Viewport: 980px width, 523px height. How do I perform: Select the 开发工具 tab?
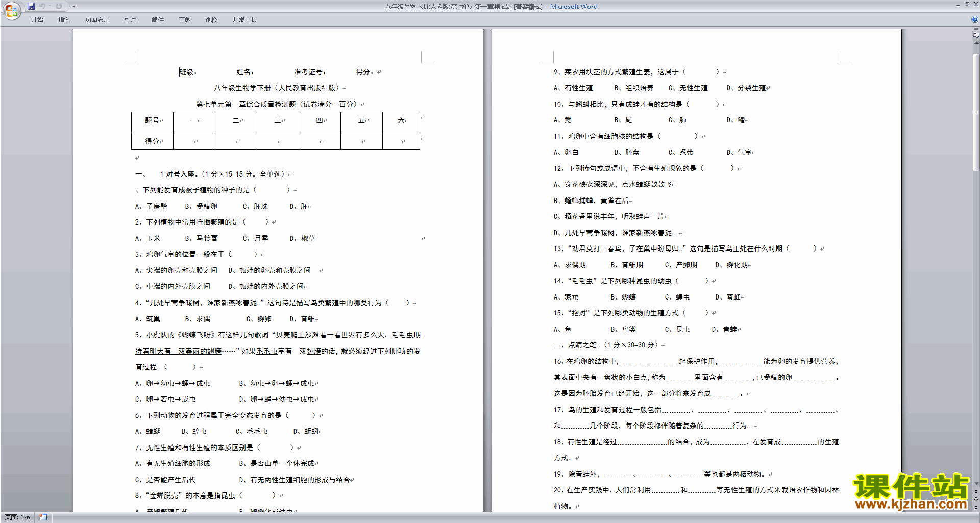[245, 20]
